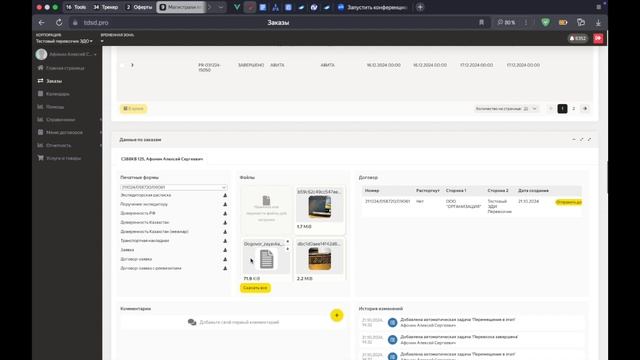Download the Заявка print form

click(225, 250)
